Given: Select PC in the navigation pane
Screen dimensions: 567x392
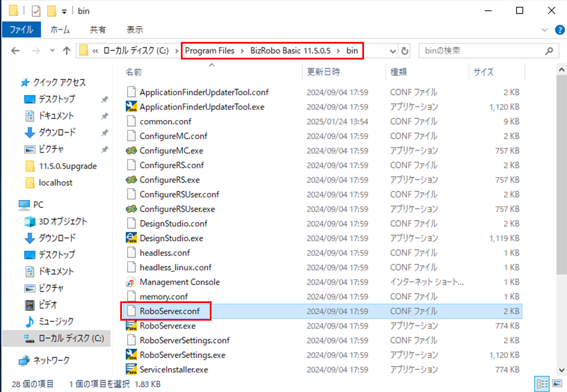Looking at the screenshot, I should 31,205.
